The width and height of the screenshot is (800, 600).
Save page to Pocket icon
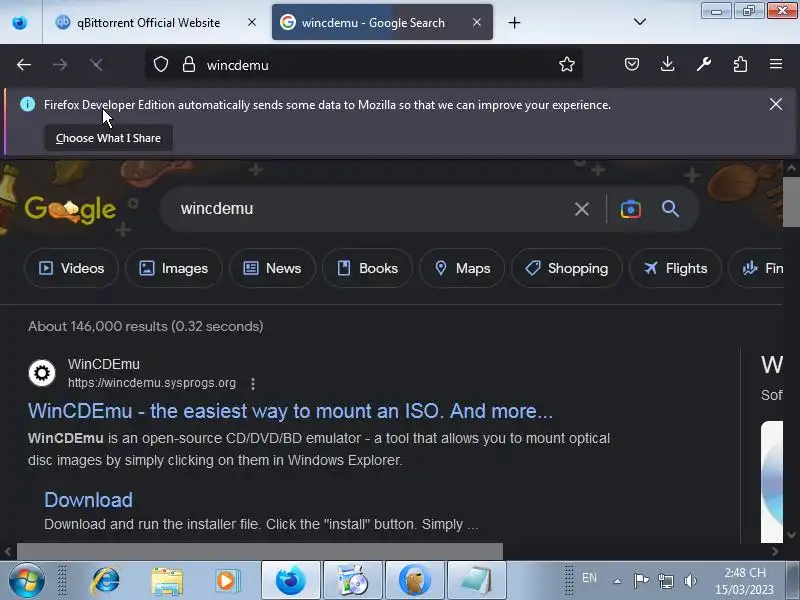point(632,64)
